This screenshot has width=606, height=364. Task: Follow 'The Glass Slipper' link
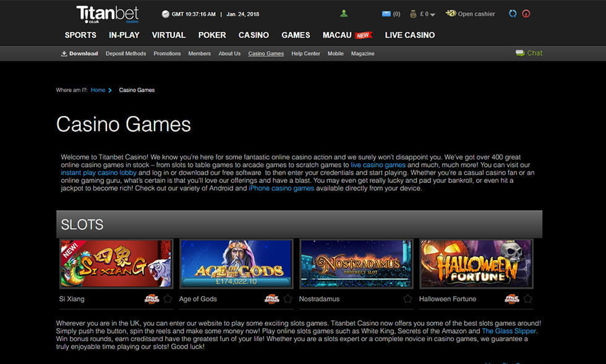tap(509, 331)
